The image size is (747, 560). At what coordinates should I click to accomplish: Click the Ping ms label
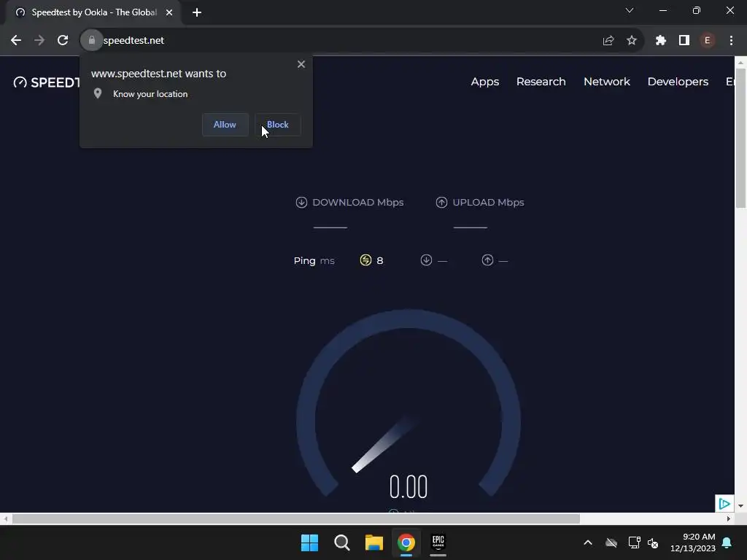point(314,260)
